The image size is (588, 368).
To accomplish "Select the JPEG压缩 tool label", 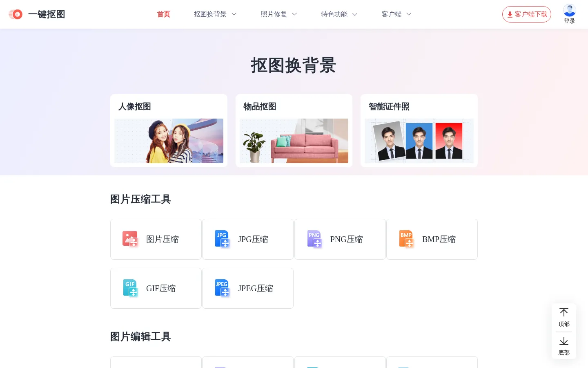I will (256, 288).
